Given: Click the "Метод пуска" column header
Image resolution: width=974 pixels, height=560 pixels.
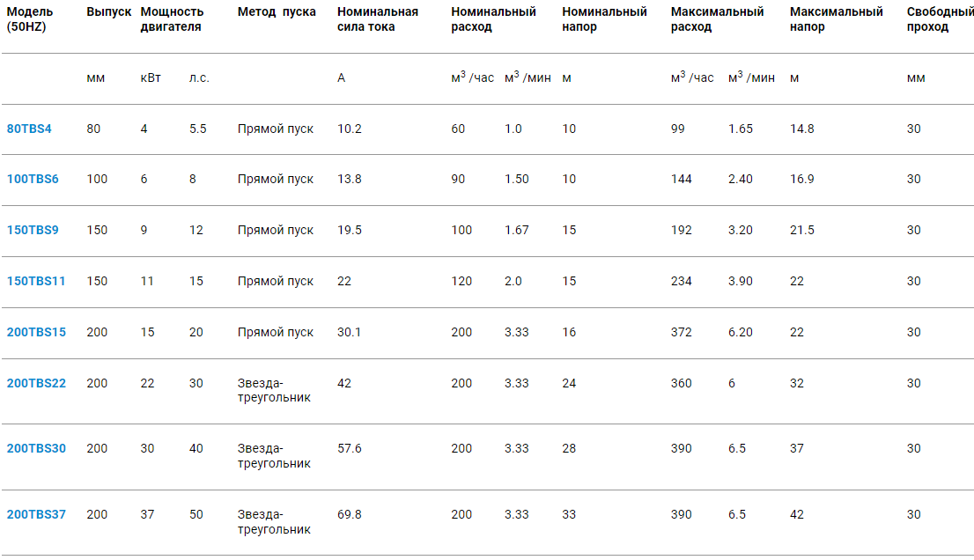Looking at the screenshot, I should (x=277, y=12).
